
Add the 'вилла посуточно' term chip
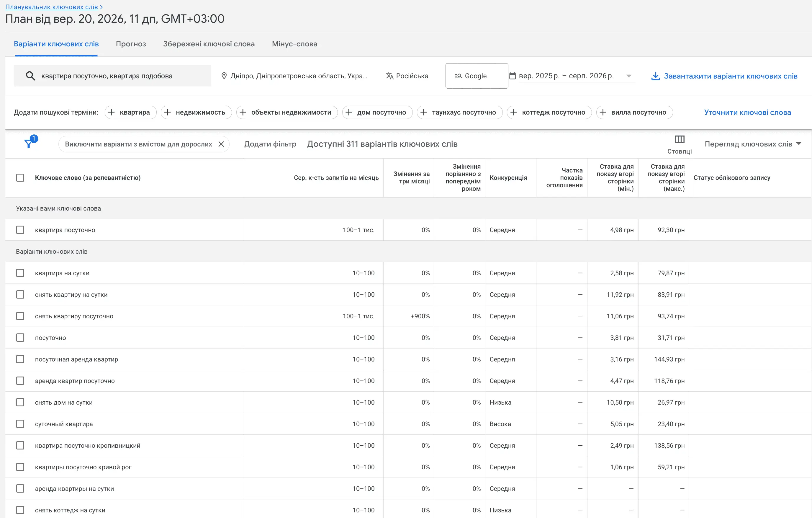(634, 113)
